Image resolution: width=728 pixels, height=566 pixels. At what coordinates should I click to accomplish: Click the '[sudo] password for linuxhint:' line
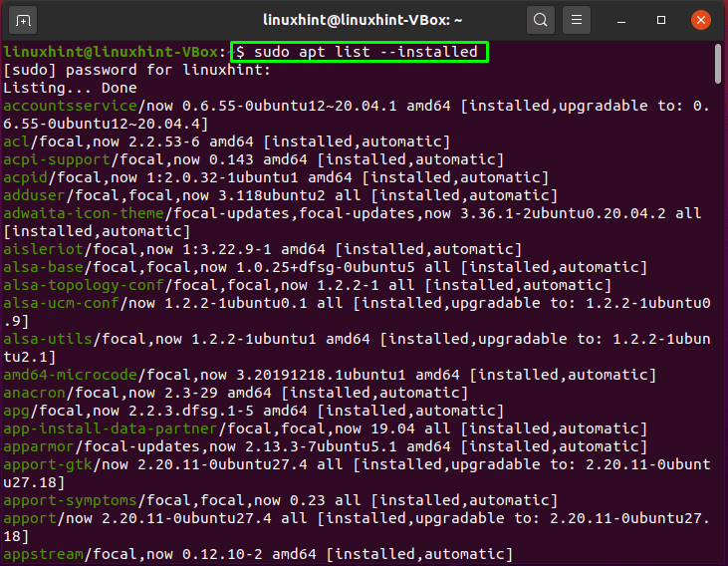(137, 70)
